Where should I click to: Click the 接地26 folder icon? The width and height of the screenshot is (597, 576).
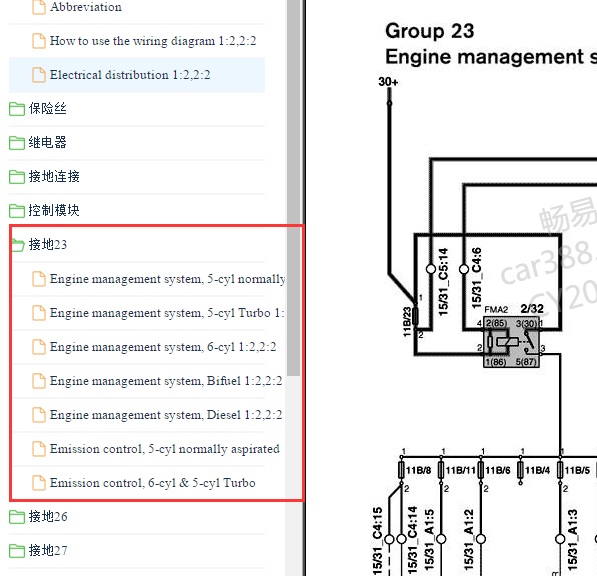pyautogui.click(x=17, y=517)
